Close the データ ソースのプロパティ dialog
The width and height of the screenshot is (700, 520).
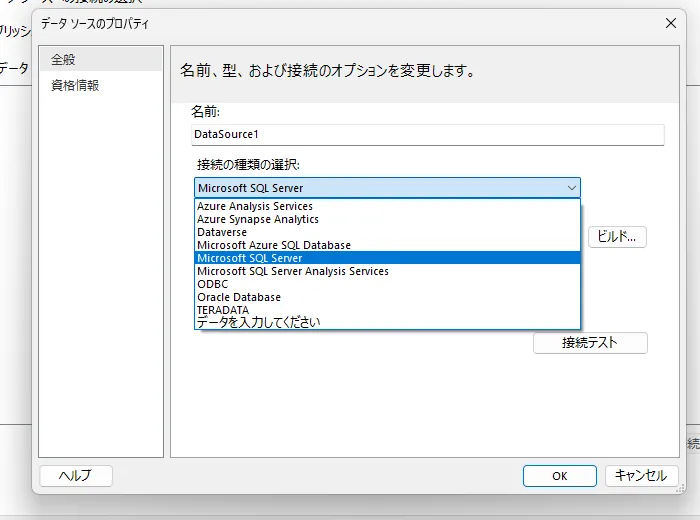point(671,23)
